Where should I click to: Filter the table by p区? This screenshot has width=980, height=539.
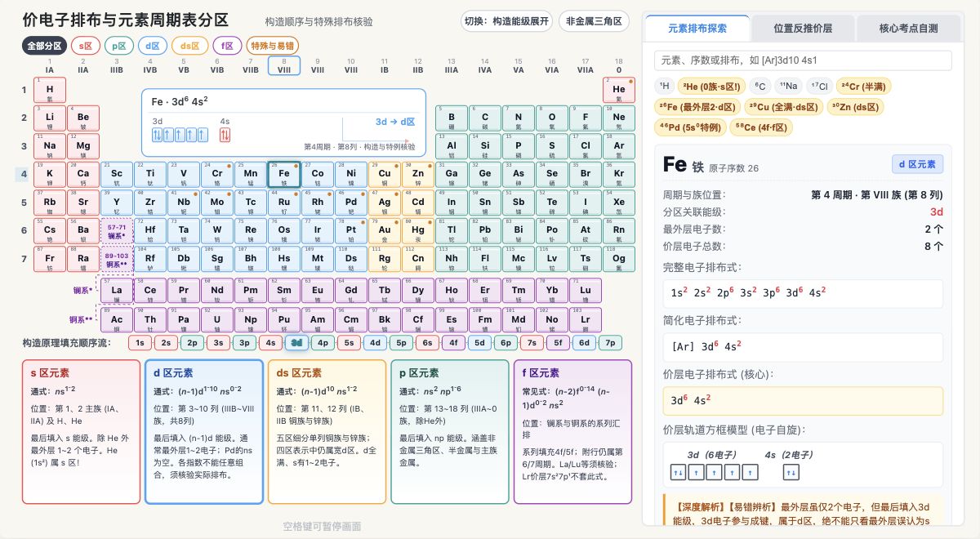[x=119, y=46]
